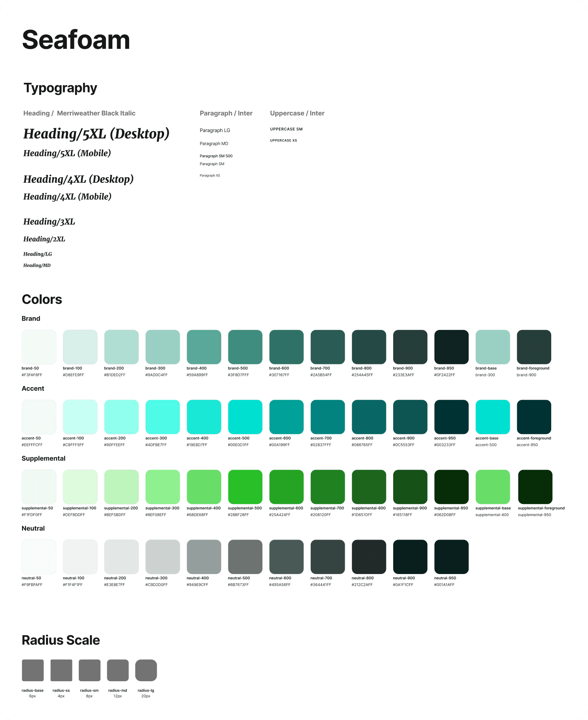Click the accent-base swatch
The height and width of the screenshot is (720, 588).
[493, 417]
